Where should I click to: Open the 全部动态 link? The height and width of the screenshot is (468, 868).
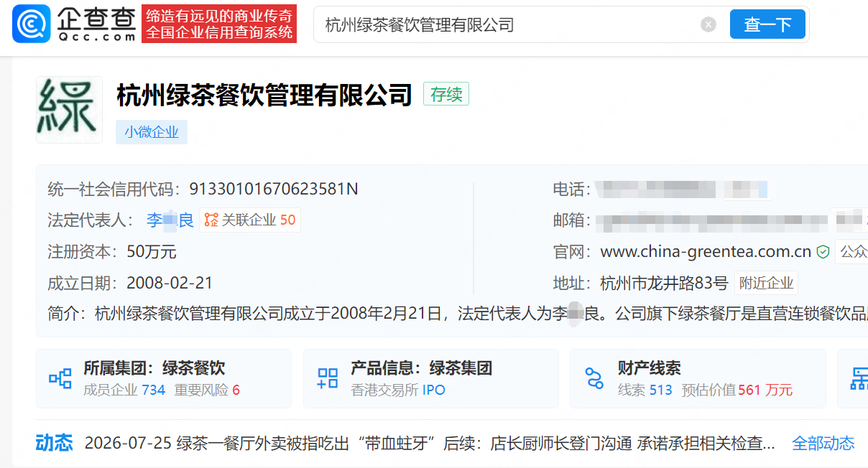[823, 443]
